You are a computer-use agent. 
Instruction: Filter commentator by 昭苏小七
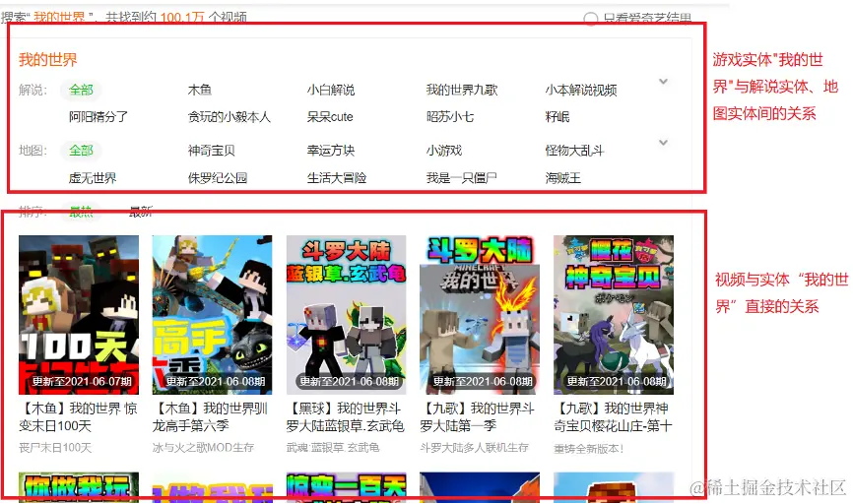(x=450, y=116)
